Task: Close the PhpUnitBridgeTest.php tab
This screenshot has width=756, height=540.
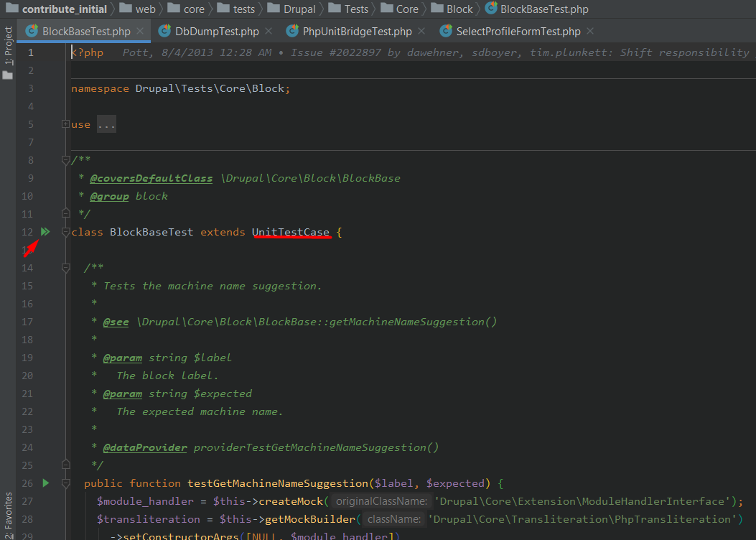Action: pos(421,31)
